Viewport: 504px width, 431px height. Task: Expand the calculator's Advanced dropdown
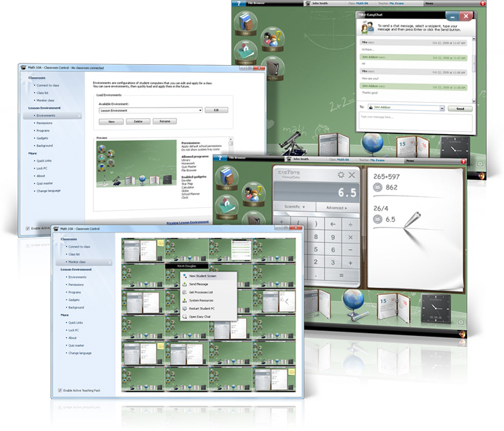click(x=336, y=207)
